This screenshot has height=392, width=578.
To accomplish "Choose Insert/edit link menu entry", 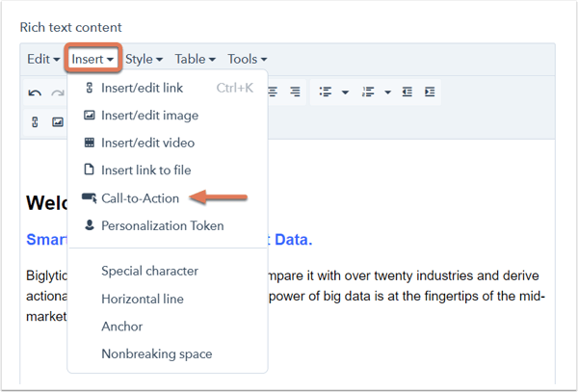I will pyautogui.click(x=168, y=88).
